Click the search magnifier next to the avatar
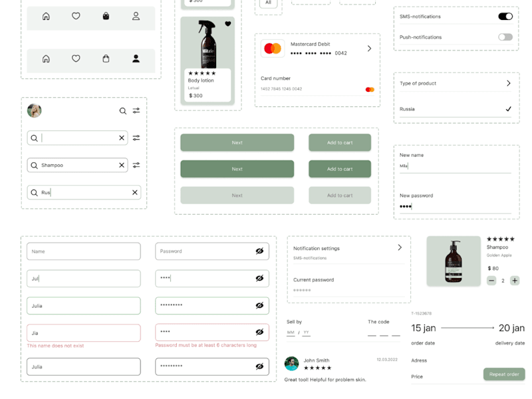The width and height of the screenshot is (532, 399). pos(123,111)
